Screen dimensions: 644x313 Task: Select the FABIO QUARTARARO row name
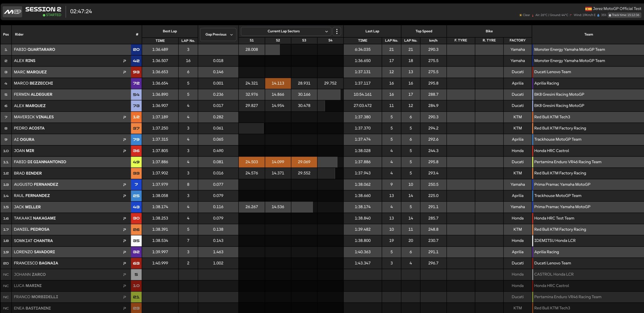pos(34,49)
